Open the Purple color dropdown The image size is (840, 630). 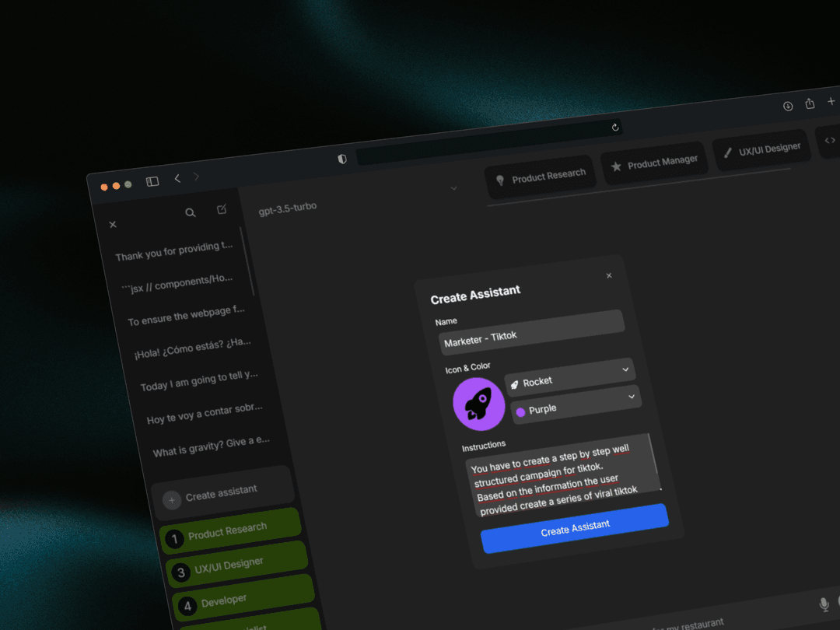pos(576,404)
